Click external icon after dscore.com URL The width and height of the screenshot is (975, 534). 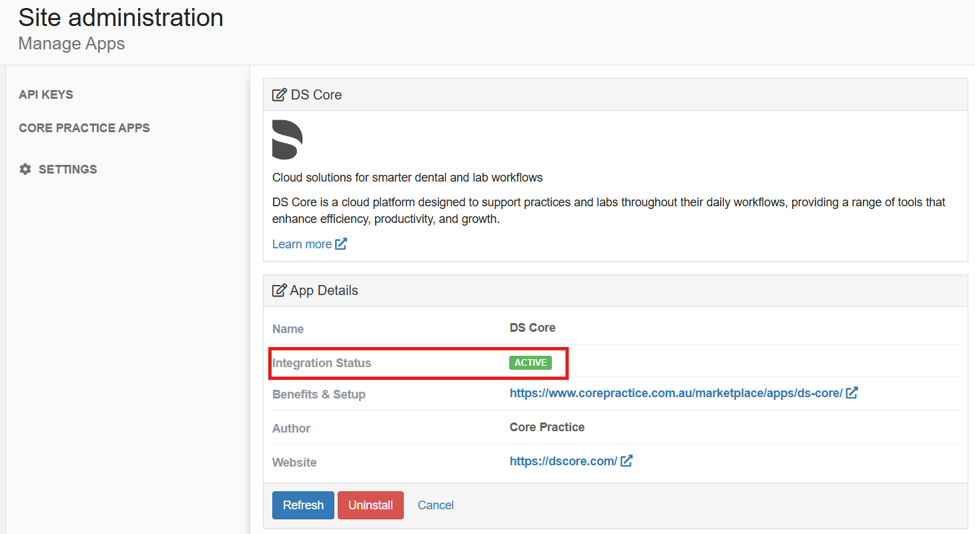[x=627, y=461]
